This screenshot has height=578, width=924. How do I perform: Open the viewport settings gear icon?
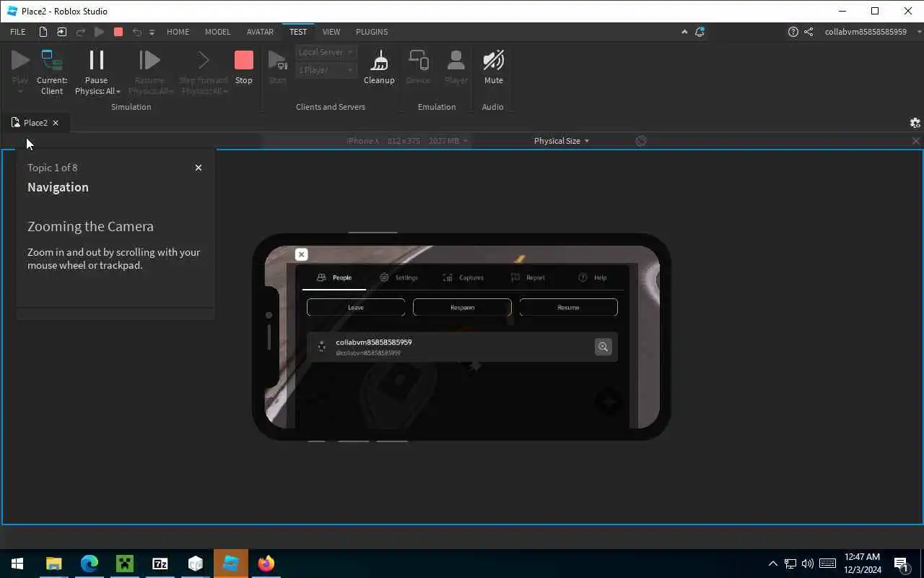915,123
